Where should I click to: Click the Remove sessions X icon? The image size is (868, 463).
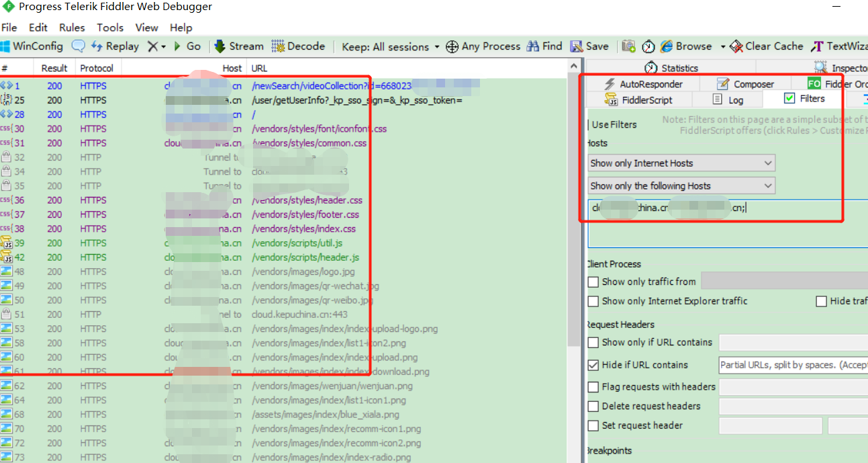[153, 46]
